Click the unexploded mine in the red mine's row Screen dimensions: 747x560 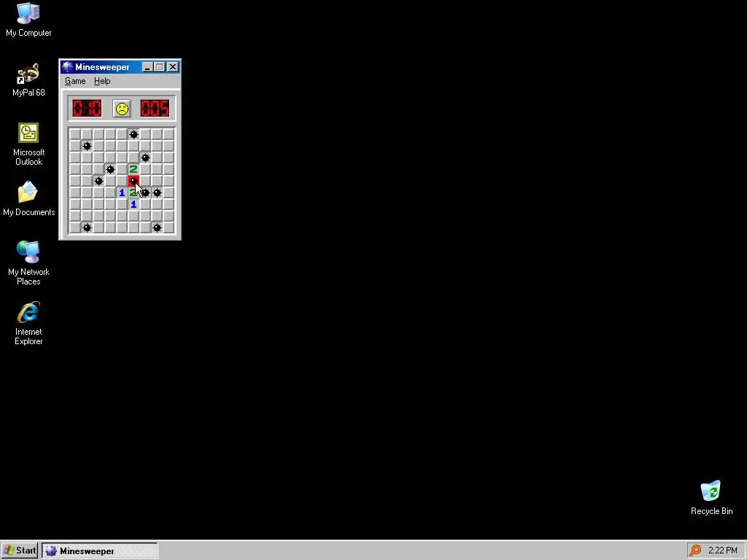[98, 181]
